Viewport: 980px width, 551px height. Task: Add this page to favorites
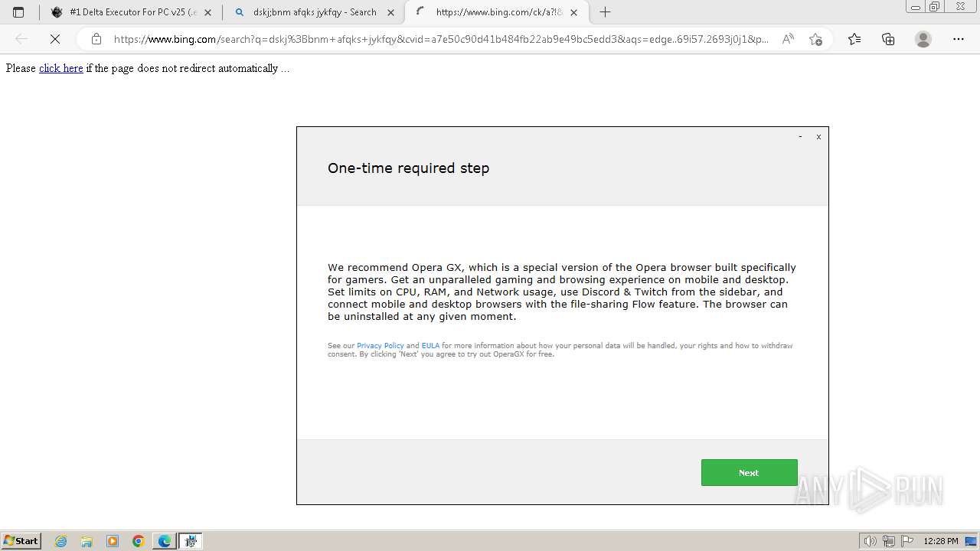coord(815,39)
